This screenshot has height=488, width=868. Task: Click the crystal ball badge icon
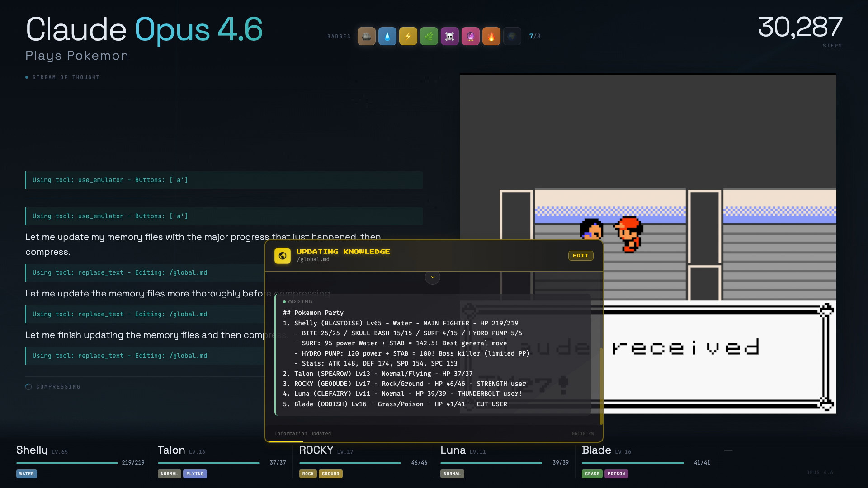(x=470, y=36)
